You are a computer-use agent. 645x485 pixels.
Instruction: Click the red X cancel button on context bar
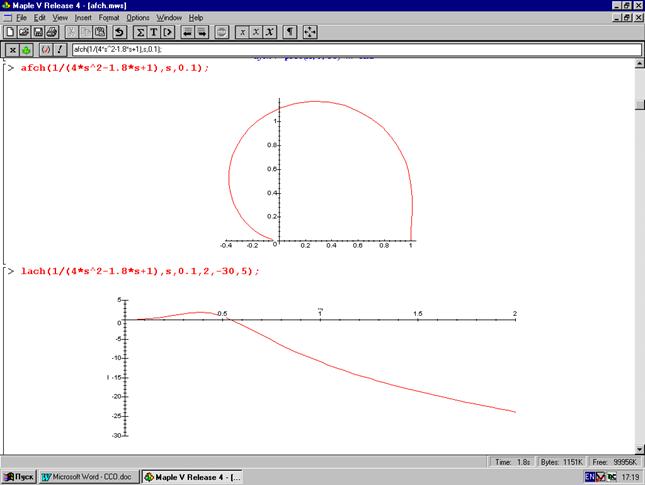pyautogui.click(x=11, y=49)
